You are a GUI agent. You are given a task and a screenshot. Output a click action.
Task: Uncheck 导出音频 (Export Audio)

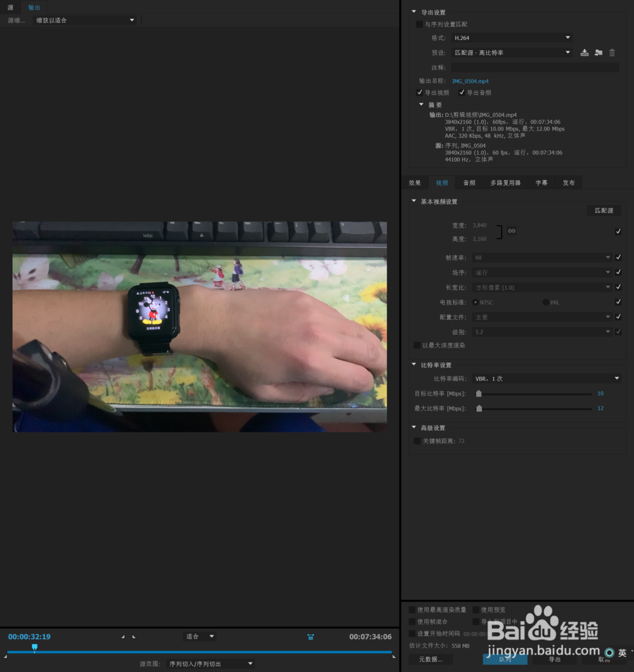click(x=462, y=92)
